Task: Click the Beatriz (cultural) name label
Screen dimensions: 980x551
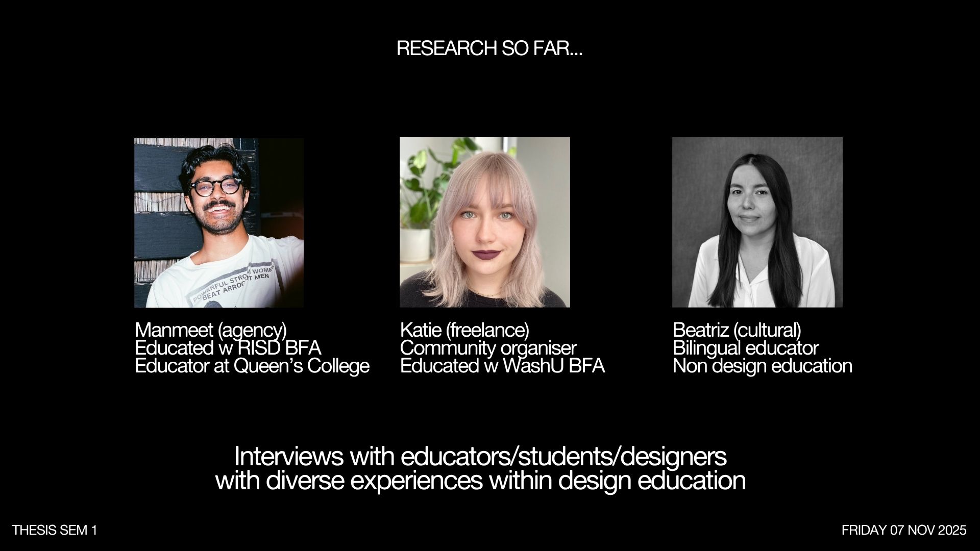Action: [x=737, y=331]
